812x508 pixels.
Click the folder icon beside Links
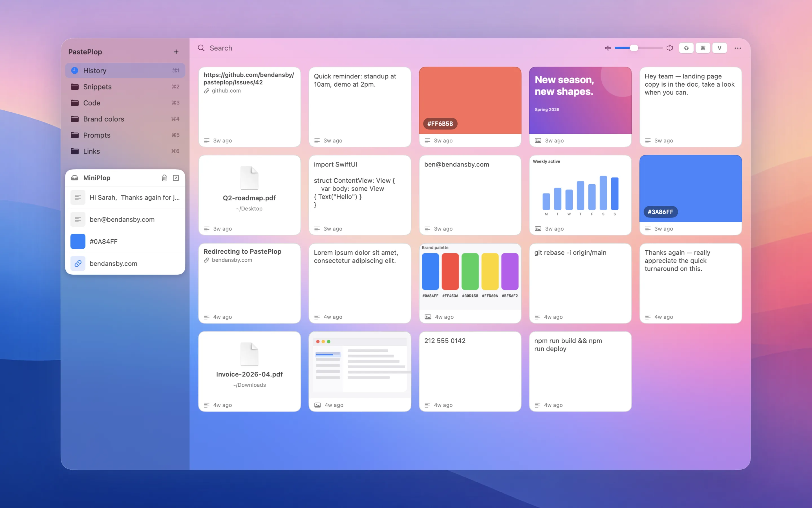click(74, 151)
